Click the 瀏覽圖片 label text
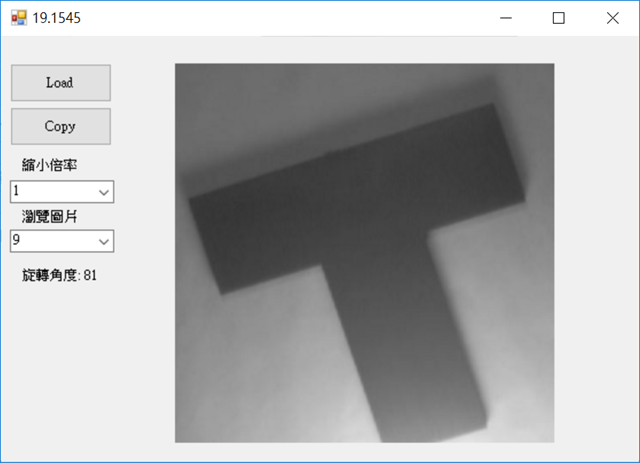The width and height of the screenshot is (640, 463). pos(49,216)
